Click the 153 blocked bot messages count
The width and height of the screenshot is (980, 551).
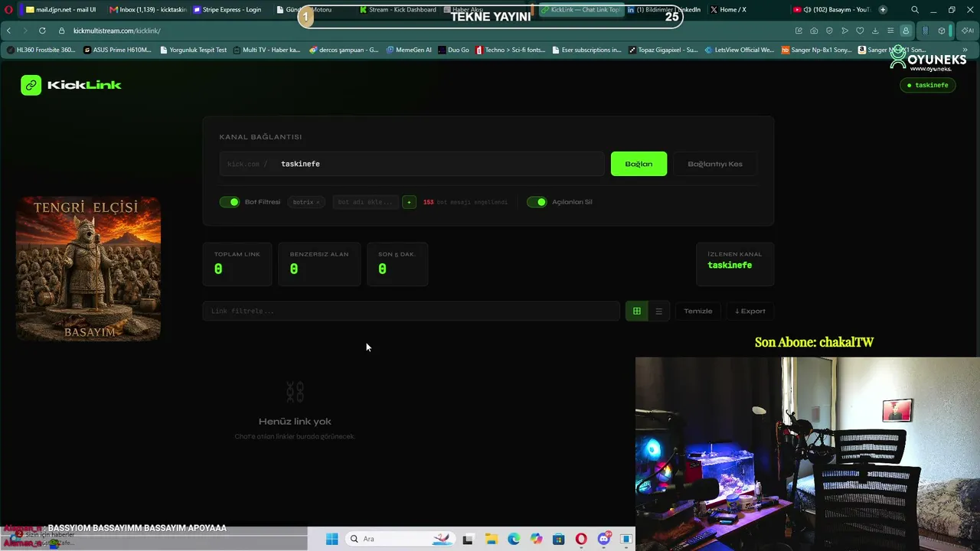(x=428, y=202)
